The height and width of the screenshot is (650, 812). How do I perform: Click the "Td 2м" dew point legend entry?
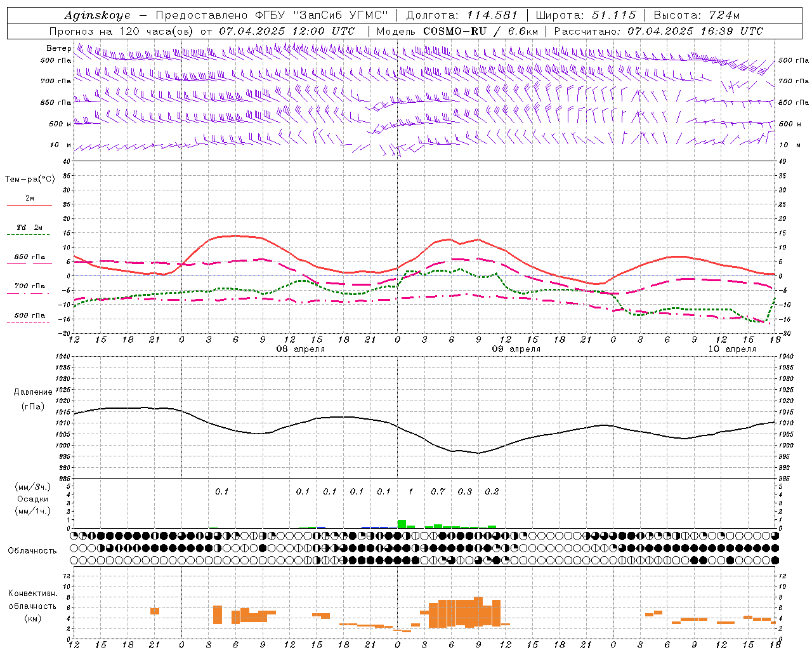[x=29, y=227]
